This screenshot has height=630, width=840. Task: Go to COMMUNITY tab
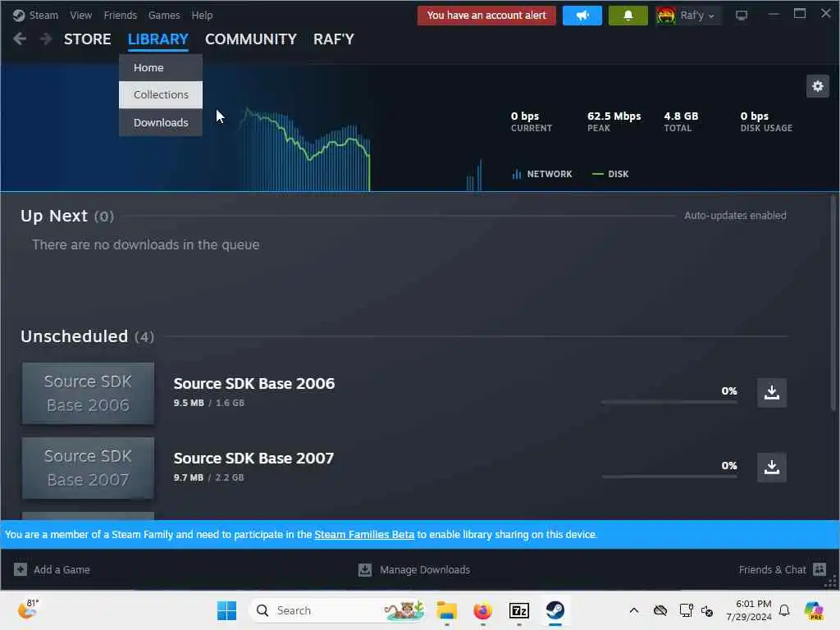251,39
